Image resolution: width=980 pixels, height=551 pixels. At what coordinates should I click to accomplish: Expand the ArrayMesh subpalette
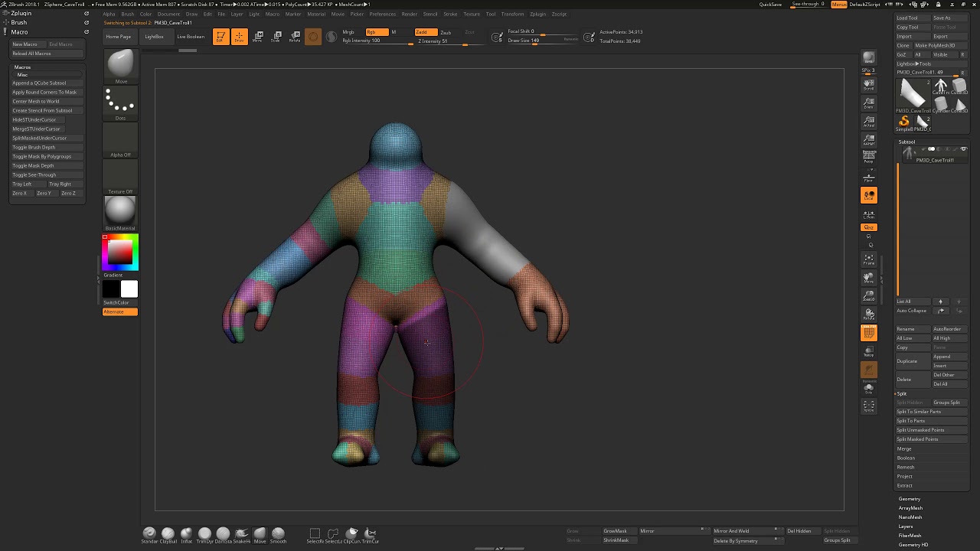910,508
